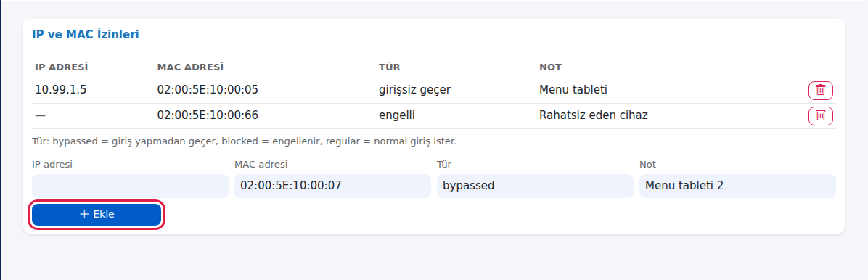Edit the Not field Menu tableti 2
868x280 pixels.
tap(737, 186)
